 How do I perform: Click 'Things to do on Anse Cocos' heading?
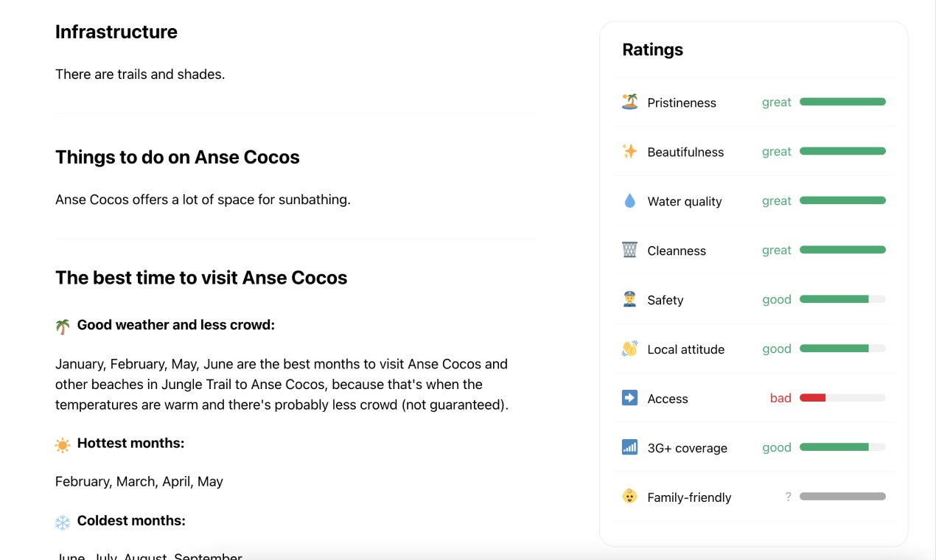(178, 157)
